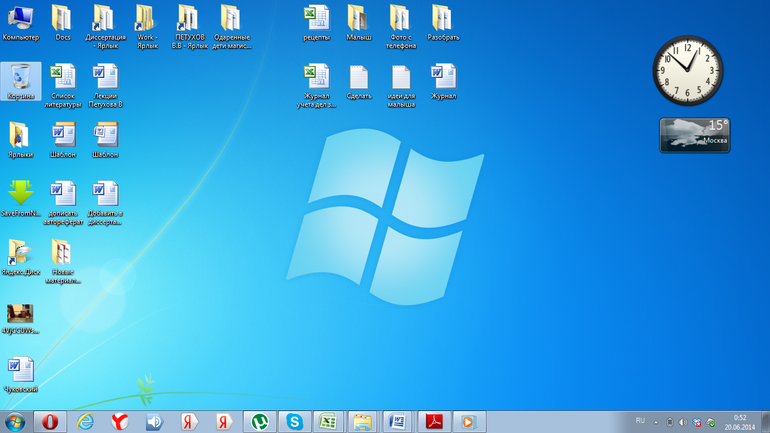Click the Word icon in the taskbar
This screenshot has height=433, width=770.
pos(397,421)
